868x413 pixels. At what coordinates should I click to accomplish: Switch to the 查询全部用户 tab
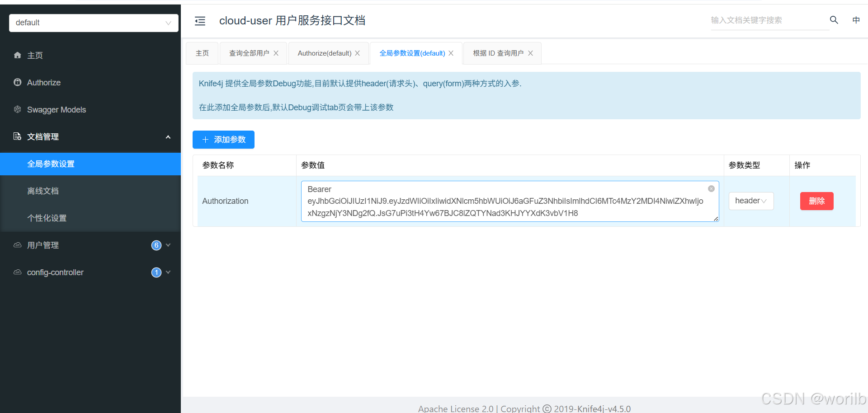[249, 53]
